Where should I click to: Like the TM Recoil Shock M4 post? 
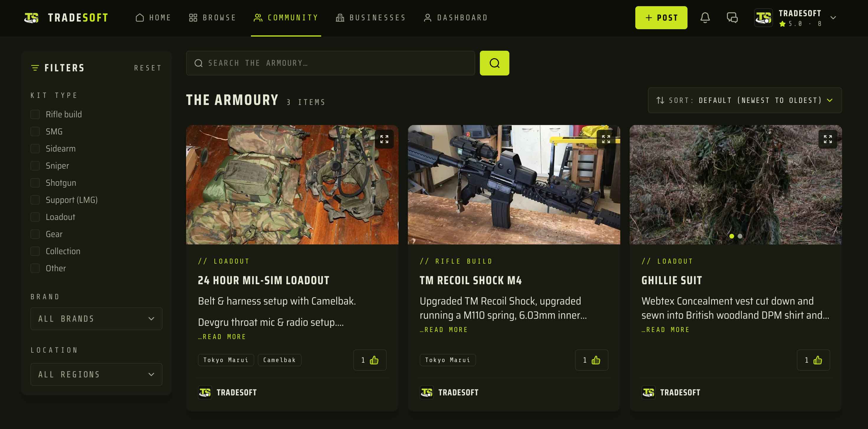click(x=591, y=360)
